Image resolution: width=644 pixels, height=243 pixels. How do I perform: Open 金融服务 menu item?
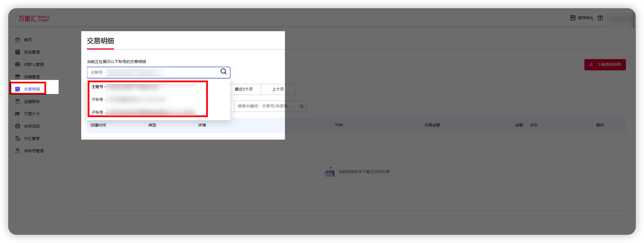(32, 101)
